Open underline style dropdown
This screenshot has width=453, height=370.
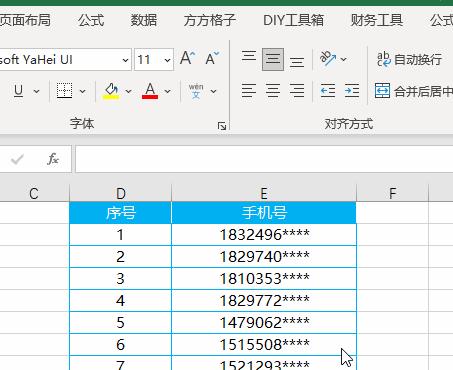pyautogui.click(x=37, y=91)
